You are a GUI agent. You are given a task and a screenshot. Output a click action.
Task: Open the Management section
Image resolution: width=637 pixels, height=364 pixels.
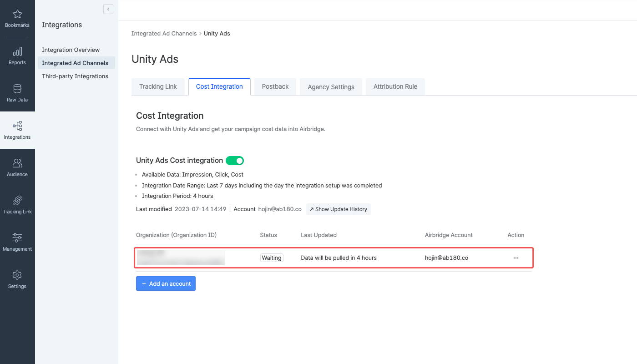tap(17, 242)
